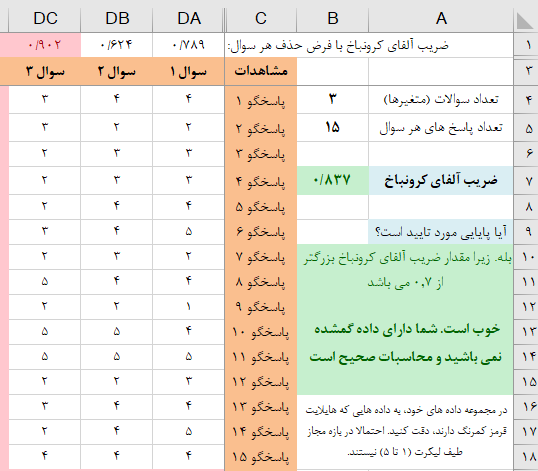Click the row label پاسخگو ۳
538x471 pixels.
coord(261,154)
